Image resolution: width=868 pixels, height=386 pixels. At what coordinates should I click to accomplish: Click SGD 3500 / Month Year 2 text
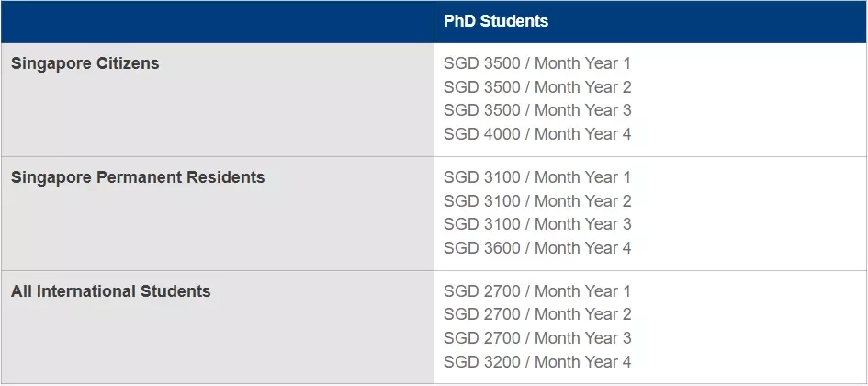click(x=537, y=87)
